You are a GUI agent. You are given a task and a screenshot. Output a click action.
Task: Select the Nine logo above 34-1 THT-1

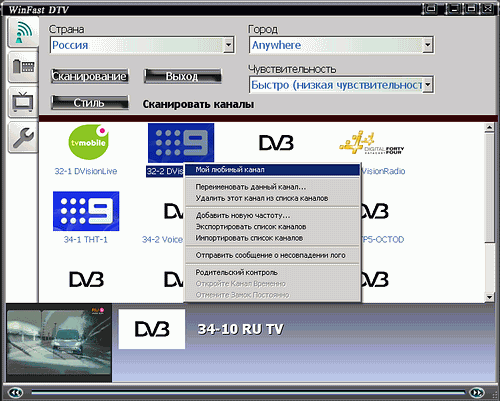(x=86, y=211)
